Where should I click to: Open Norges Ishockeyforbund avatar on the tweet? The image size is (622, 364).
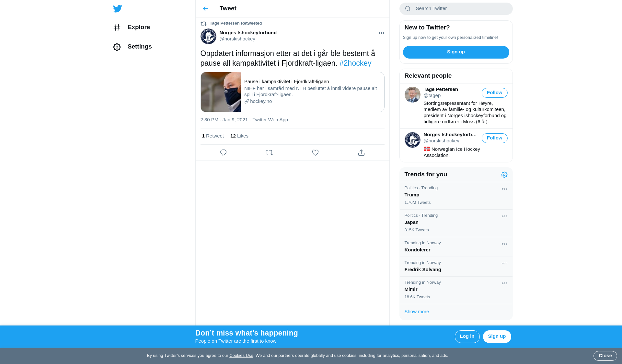pyautogui.click(x=208, y=36)
